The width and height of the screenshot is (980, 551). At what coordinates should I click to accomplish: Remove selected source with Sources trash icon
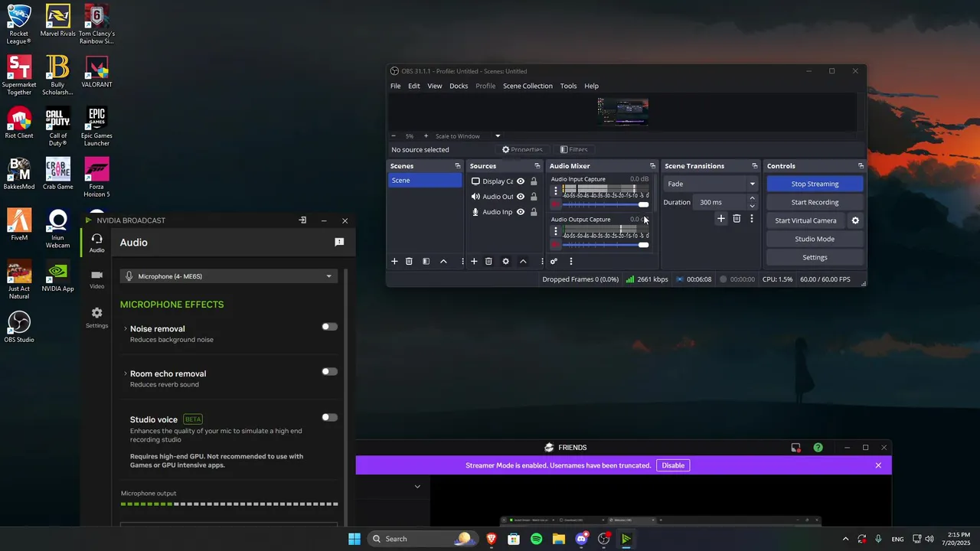click(488, 262)
